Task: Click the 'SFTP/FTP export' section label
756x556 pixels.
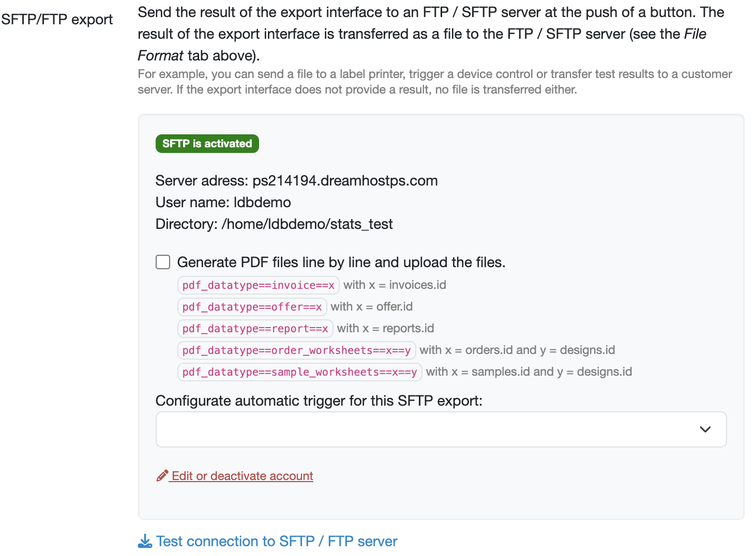Action: [57, 20]
